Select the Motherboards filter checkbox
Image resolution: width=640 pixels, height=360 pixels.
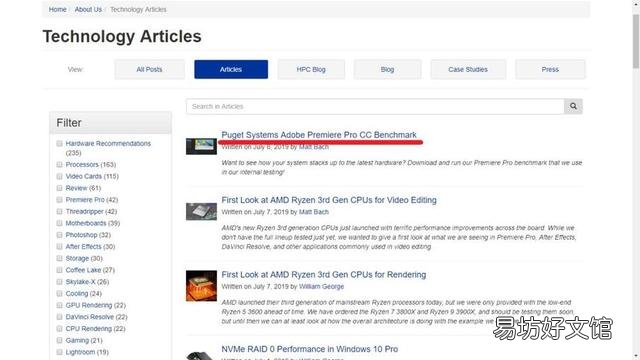pos(60,223)
